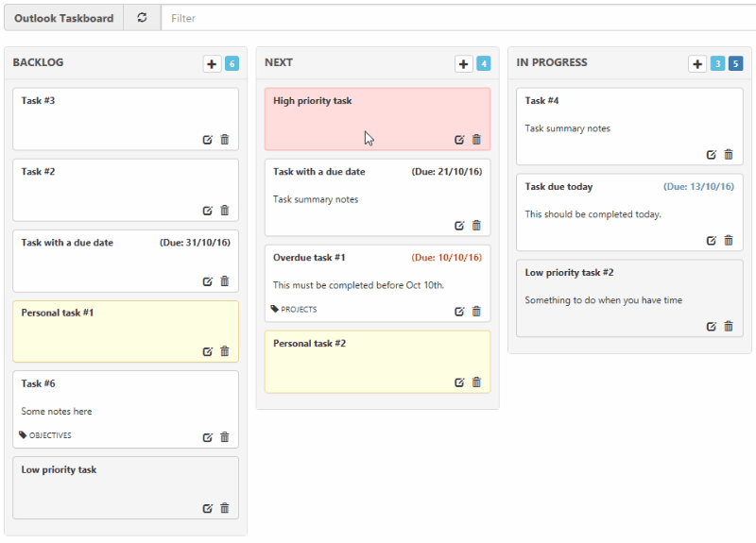Select the Task #4 title
This screenshot has height=543, width=756.
[x=541, y=101]
